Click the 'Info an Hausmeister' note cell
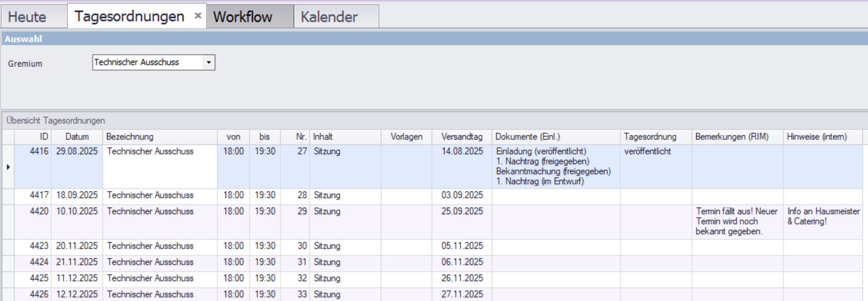 tap(822, 216)
